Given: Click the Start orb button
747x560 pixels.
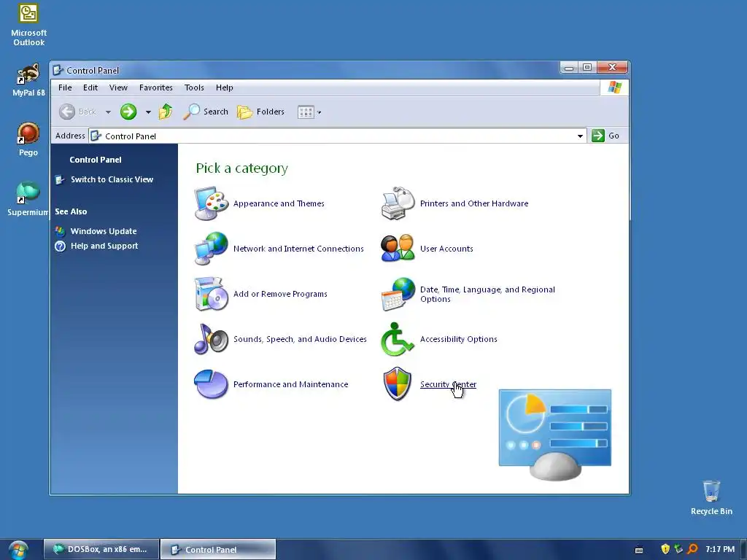Looking at the screenshot, I should tap(18, 550).
